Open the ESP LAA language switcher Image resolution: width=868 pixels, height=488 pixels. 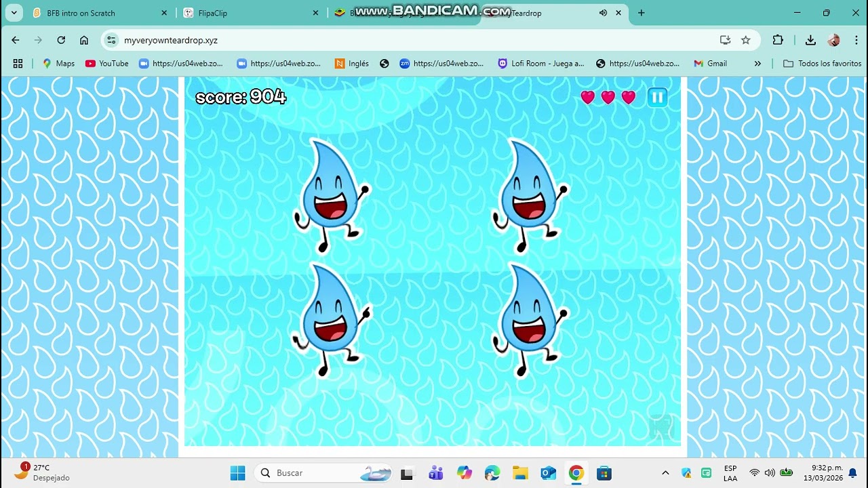730,473
